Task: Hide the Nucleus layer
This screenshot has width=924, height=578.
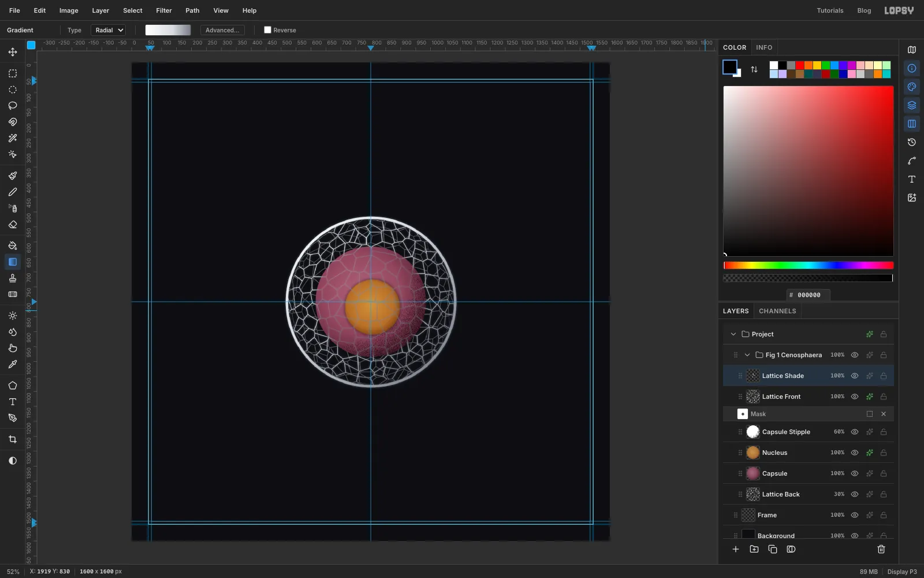Action: click(x=855, y=453)
